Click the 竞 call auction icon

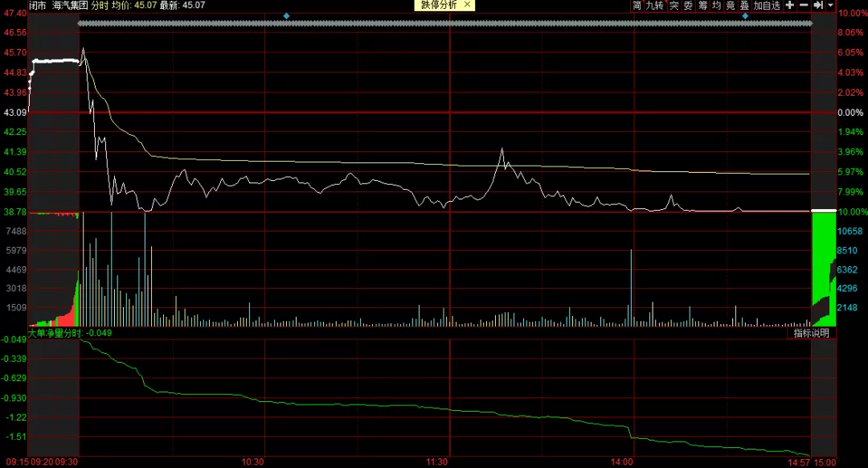point(731,6)
